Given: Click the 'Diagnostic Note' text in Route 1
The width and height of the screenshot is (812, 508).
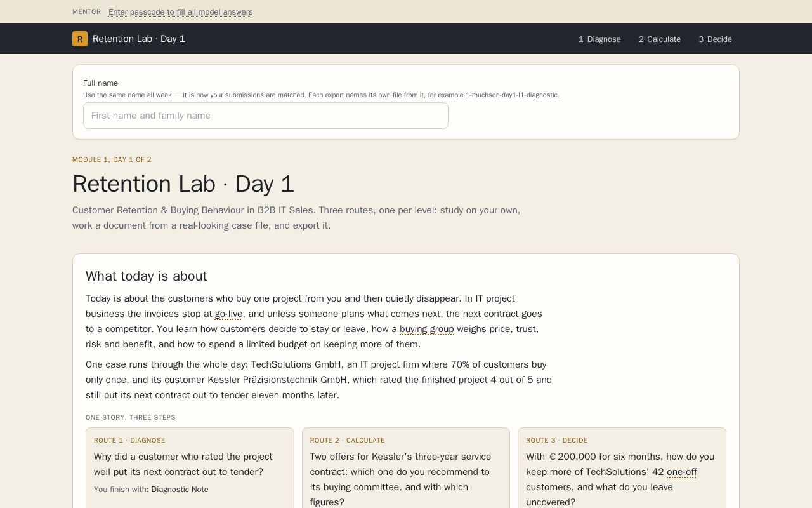Looking at the screenshot, I should point(180,490).
